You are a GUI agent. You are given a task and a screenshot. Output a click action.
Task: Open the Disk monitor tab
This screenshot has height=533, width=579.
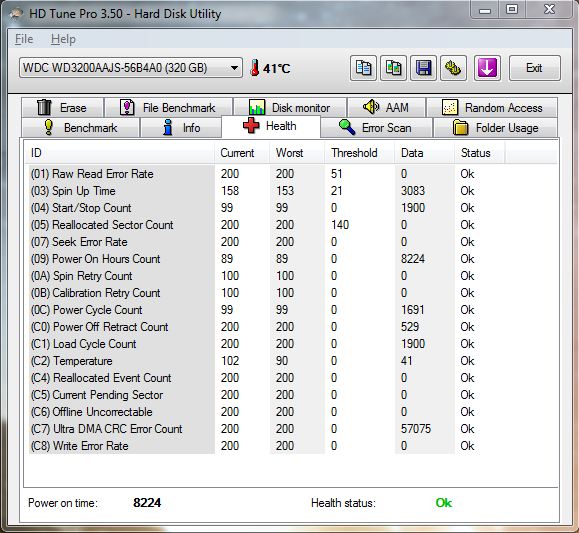pyautogui.click(x=290, y=108)
